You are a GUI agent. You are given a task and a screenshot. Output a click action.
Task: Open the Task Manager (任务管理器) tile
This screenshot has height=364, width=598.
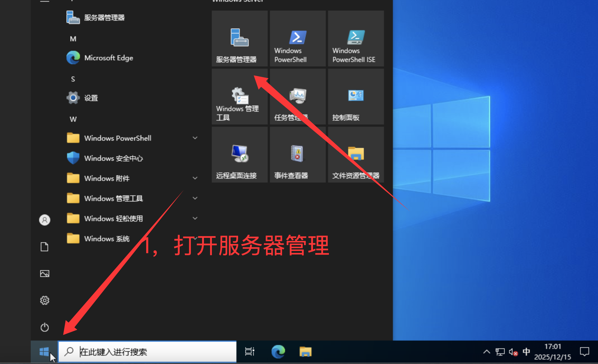[298, 97]
